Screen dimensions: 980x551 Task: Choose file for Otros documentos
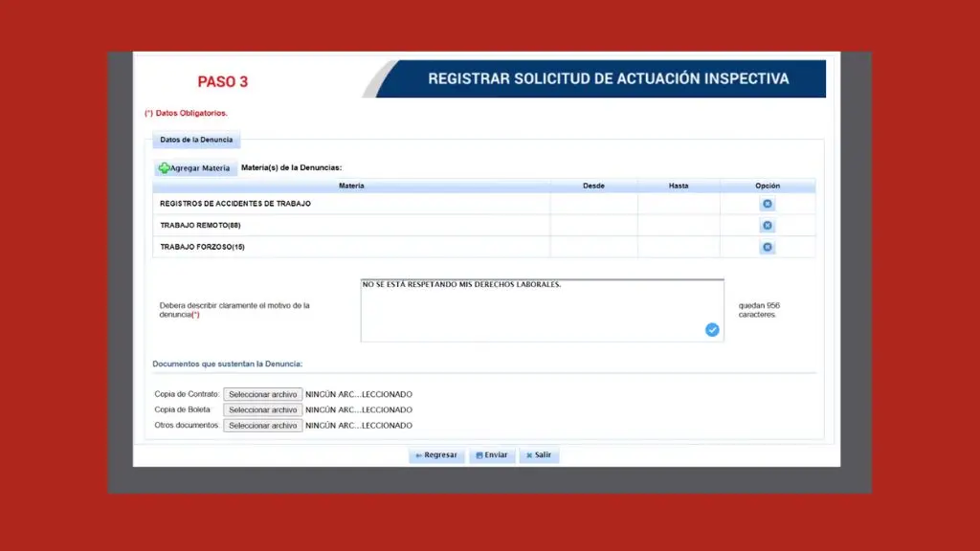click(x=262, y=426)
